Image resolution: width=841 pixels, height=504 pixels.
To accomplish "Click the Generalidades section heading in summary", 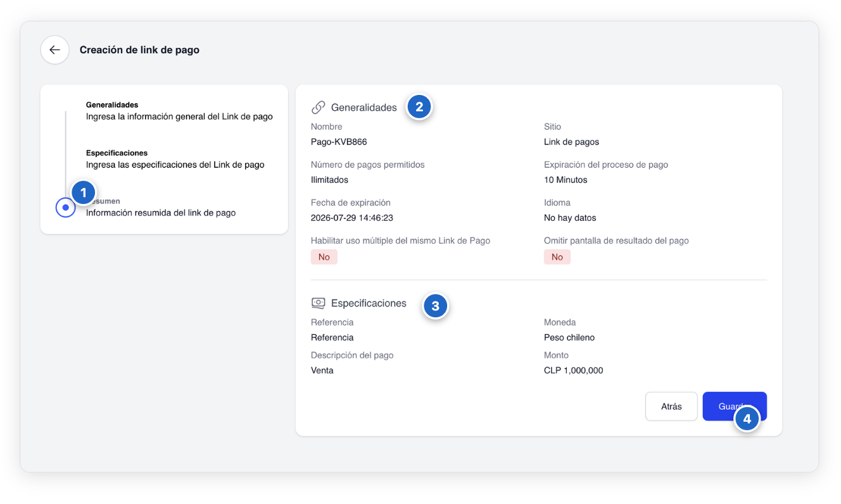I will point(364,108).
